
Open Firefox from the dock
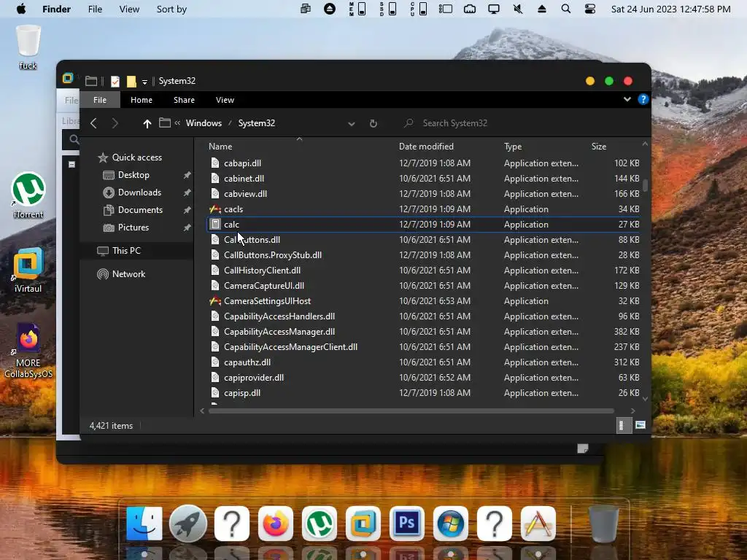pos(275,524)
